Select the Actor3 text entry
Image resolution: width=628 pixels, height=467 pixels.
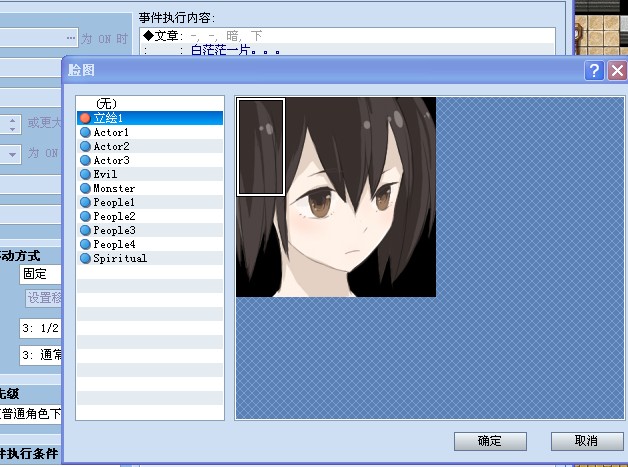111,160
